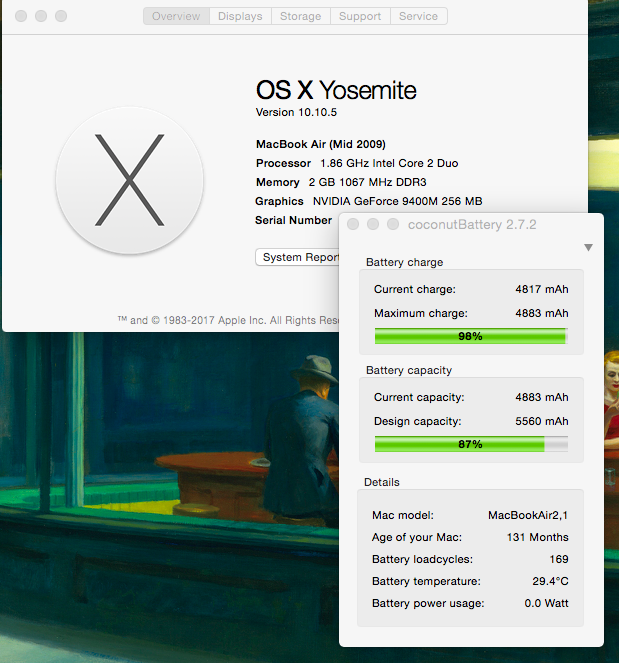The image size is (619, 663).
Task: Click the MacBookAir2,1 model value
Action: tap(528, 515)
